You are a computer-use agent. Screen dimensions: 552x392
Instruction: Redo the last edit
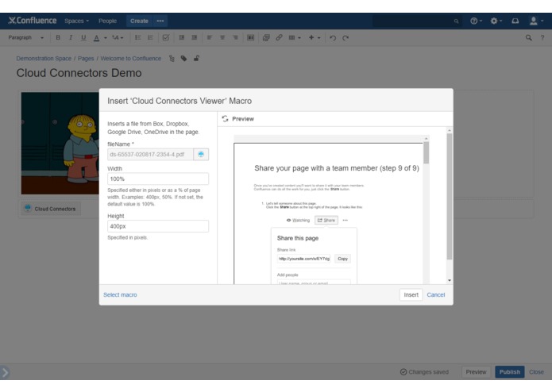[345, 37]
